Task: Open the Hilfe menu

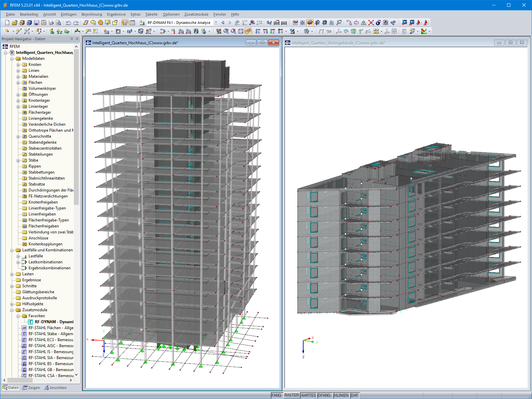Action: (x=235, y=14)
